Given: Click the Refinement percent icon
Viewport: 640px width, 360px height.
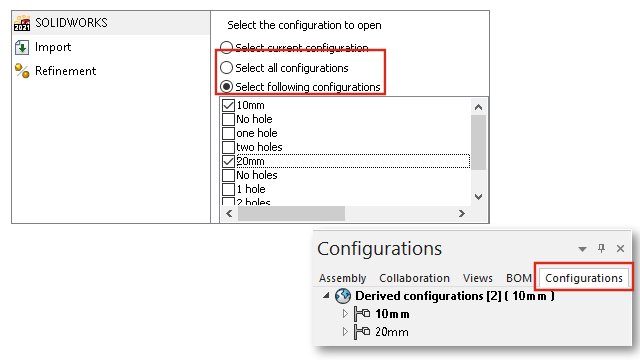Looking at the screenshot, I should [22, 71].
